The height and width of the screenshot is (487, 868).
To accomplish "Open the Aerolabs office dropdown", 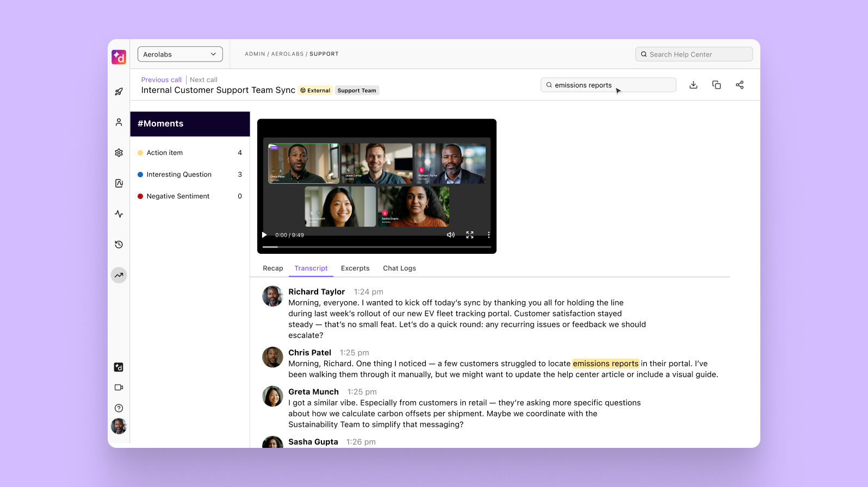I will [x=180, y=54].
